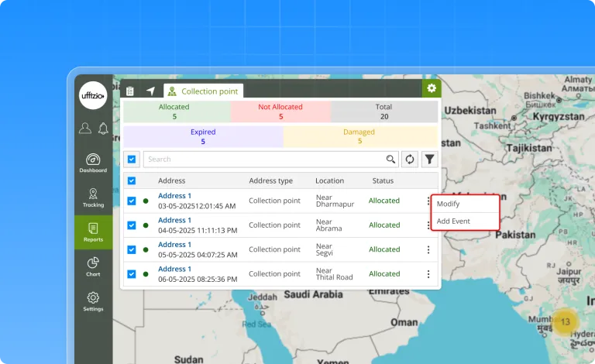The width and height of the screenshot is (595, 364).
Task: Click the refresh icon beside search
Action: pos(410,160)
